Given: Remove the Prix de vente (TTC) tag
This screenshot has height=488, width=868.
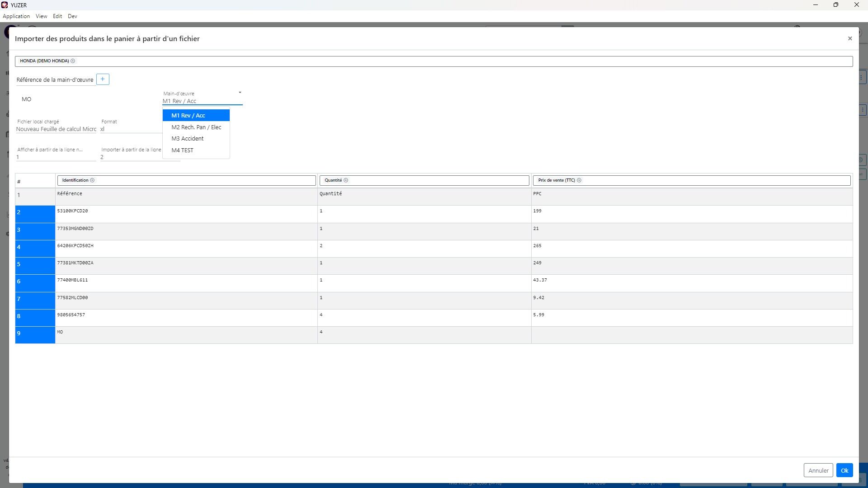Looking at the screenshot, I should tap(579, 180).
